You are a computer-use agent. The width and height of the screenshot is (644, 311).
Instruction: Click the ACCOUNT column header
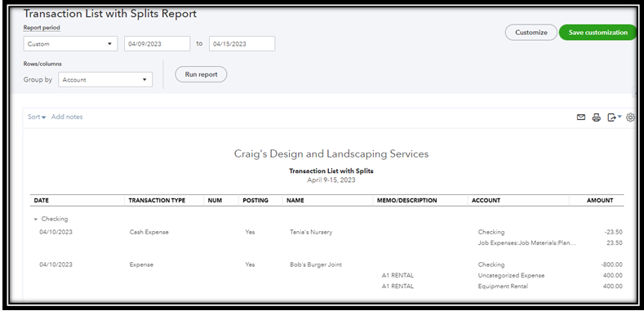pyautogui.click(x=486, y=201)
